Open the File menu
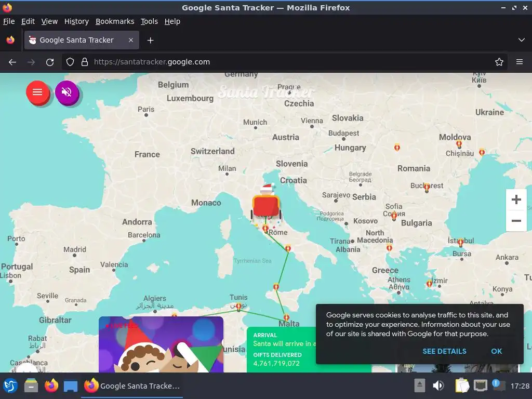 click(9, 21)
